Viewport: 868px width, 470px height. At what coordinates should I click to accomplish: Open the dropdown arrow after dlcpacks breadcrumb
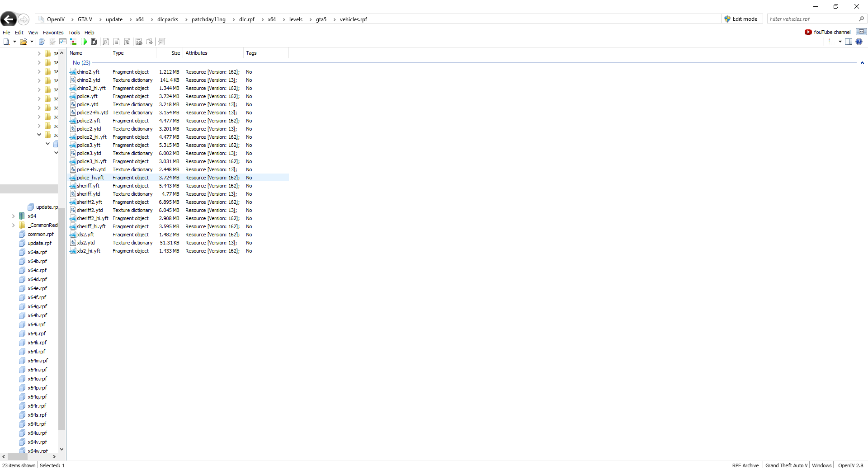[186, 19]
